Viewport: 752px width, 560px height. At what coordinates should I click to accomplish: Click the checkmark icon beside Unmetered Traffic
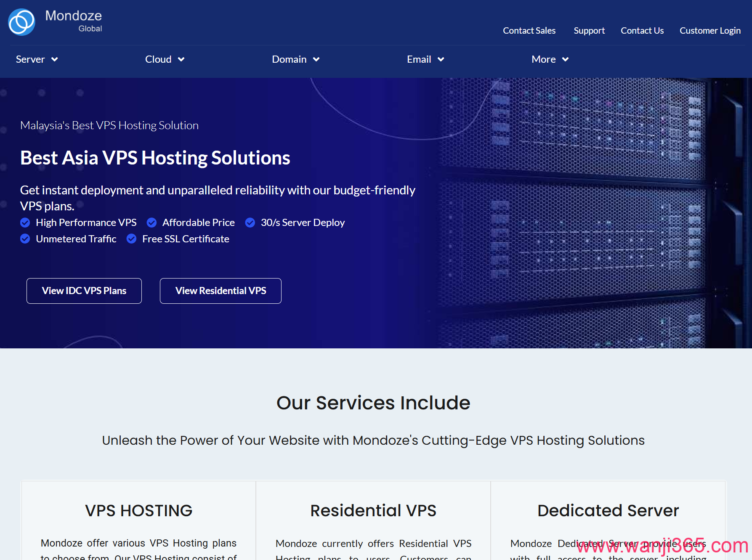(25, 239)
